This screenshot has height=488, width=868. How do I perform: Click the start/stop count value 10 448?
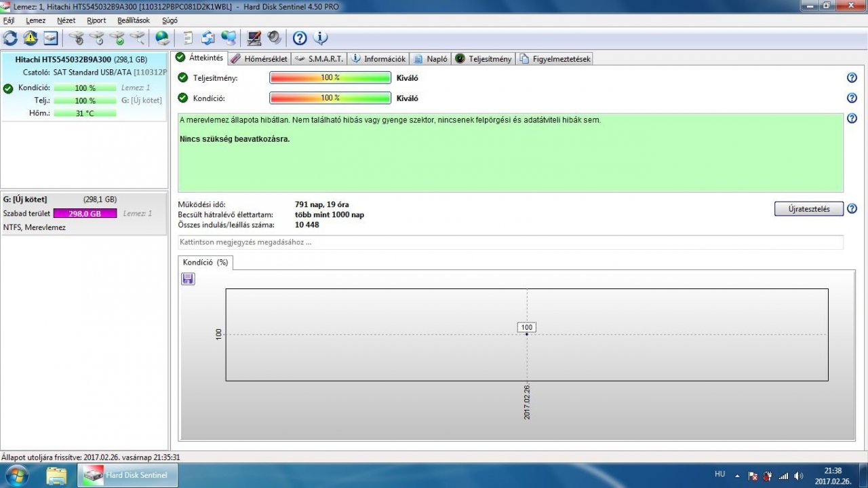[307, 225]
